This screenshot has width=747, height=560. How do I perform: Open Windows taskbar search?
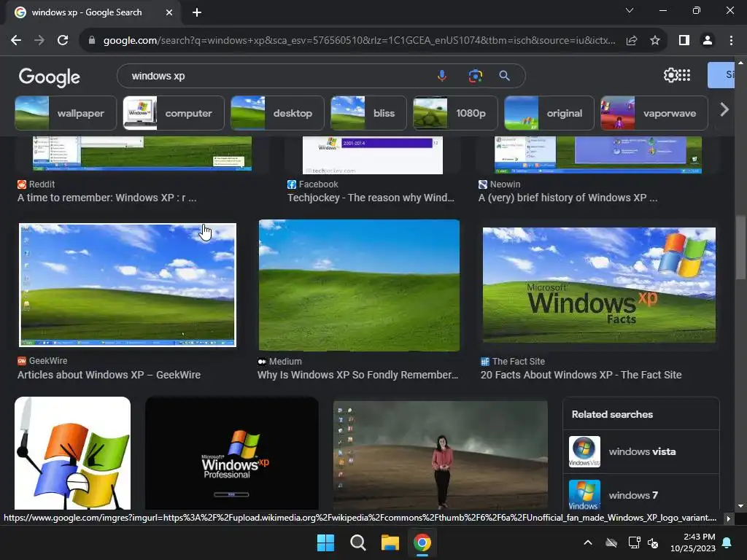[357, 542]
